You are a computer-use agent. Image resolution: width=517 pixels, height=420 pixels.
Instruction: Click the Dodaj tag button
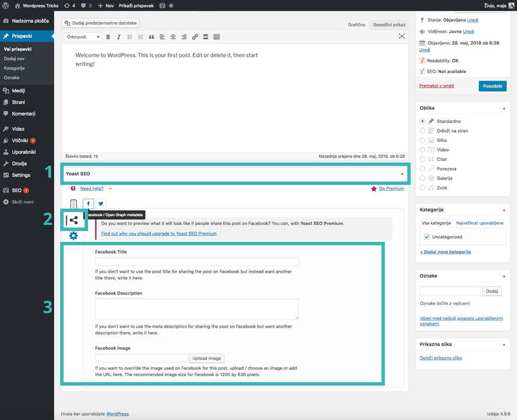click(x=492, y=291)
